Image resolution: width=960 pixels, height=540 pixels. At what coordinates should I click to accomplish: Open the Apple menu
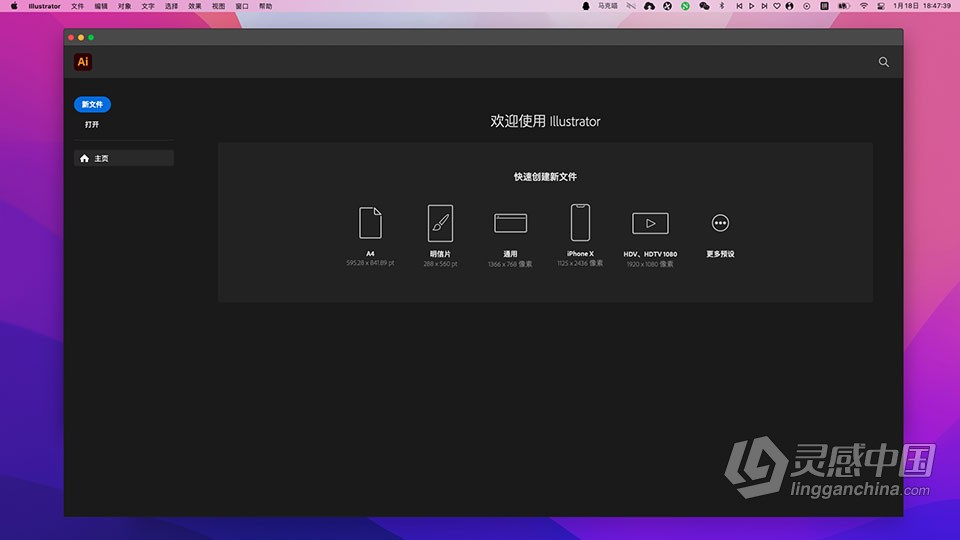(x=14, y=6)
